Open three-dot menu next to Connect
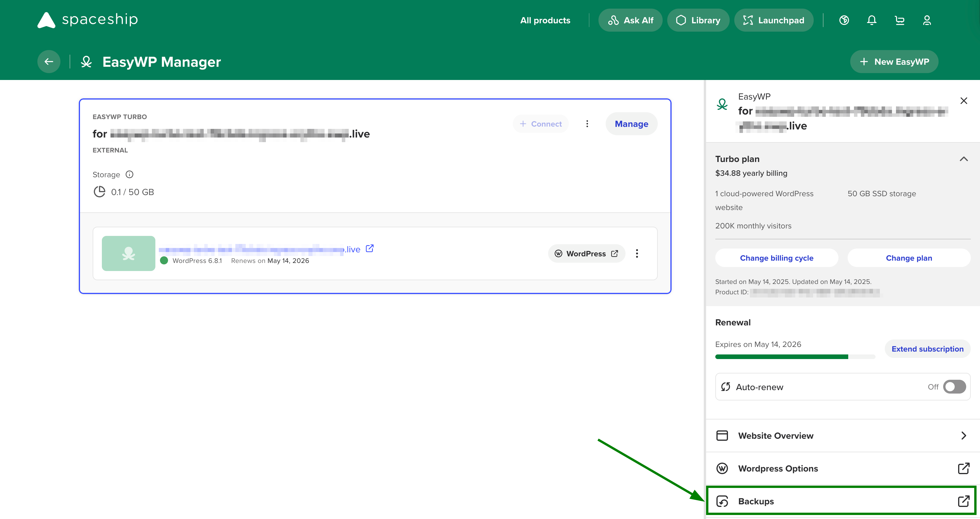The height and width of the screenshot is (519, 980). [587, 124]
